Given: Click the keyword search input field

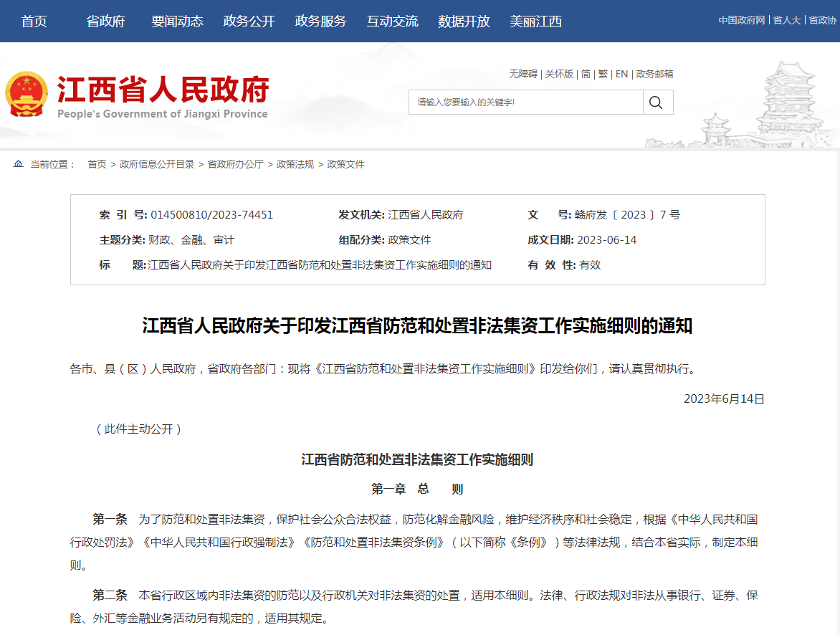Looking at the screenshot, I should coord(525,102).
